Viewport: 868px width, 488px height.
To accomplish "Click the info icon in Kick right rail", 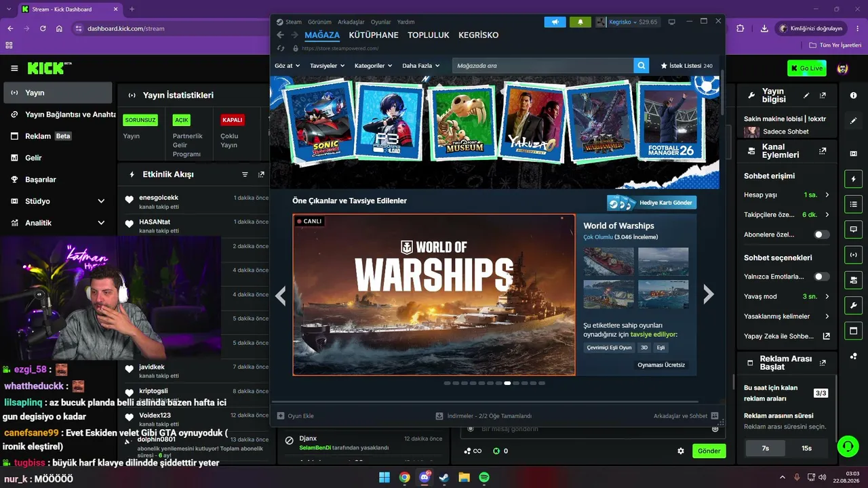I will 853,96.
